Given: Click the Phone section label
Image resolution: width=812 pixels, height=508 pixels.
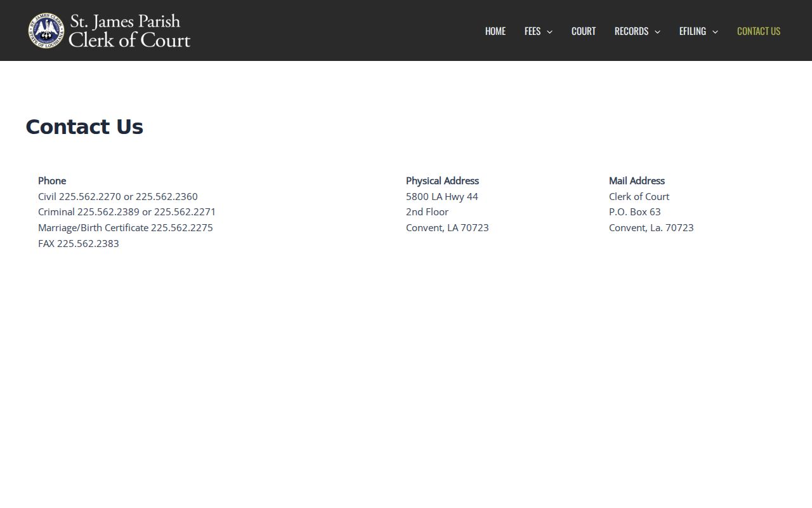Looking at the screenshot, I should (x=52, y=181).
